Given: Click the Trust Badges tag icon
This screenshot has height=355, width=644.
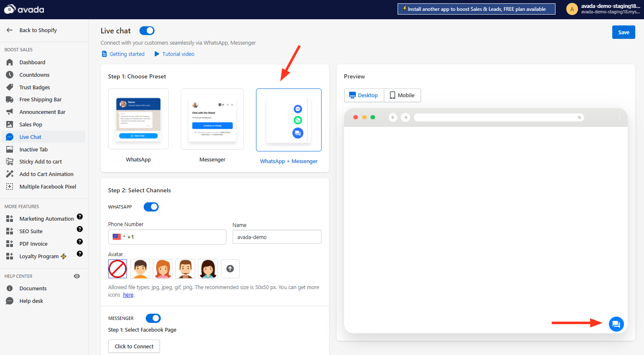Looking at the screenshot, I should [10, 87].
